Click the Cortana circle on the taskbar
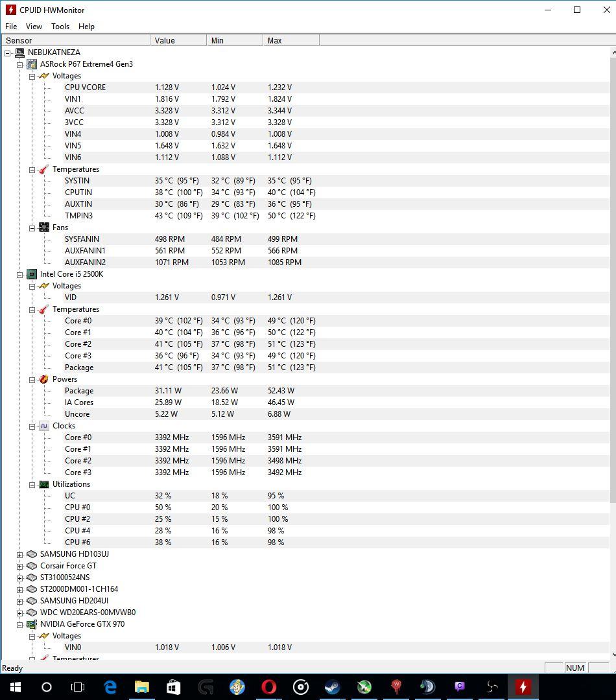 pos(47,687)
